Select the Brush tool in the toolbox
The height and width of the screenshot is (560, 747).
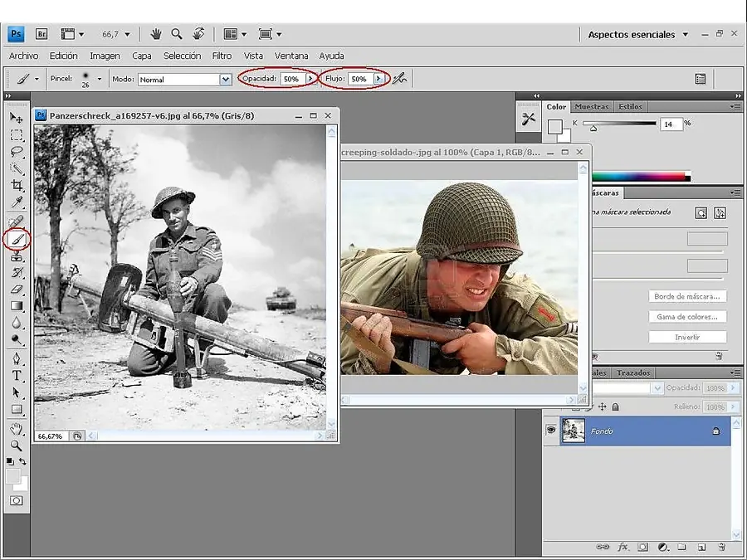point(17,239)
